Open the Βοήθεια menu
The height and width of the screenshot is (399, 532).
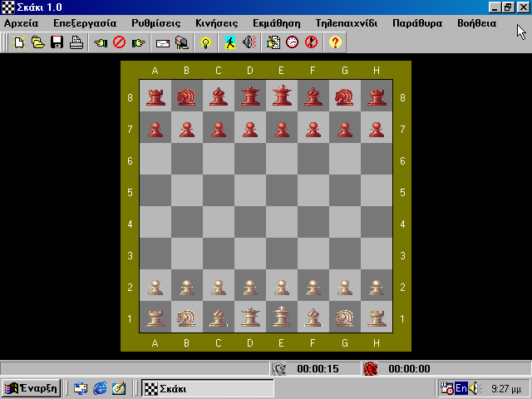coord(476,23)
